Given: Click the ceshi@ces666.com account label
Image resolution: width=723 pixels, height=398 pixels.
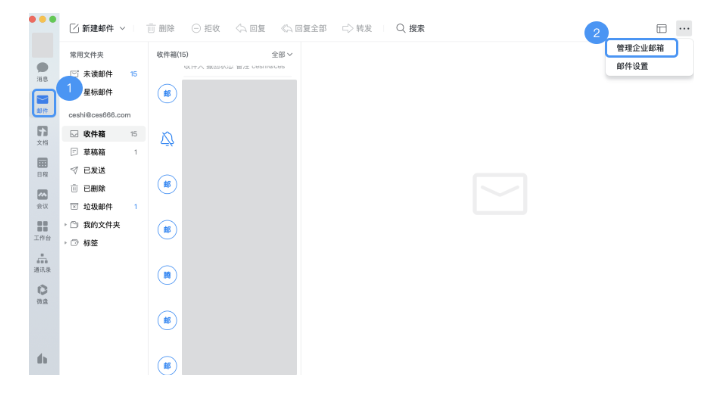Looking at the screenshot, I should pos(100,115).
